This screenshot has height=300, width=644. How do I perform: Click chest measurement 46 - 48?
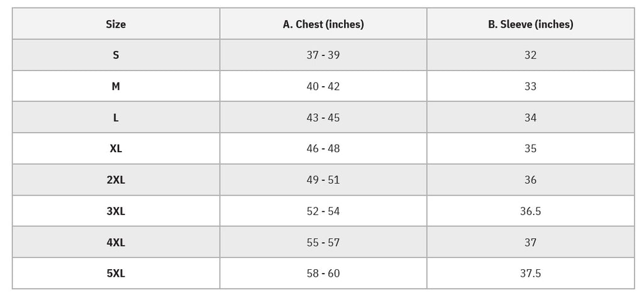click(323, 148)
